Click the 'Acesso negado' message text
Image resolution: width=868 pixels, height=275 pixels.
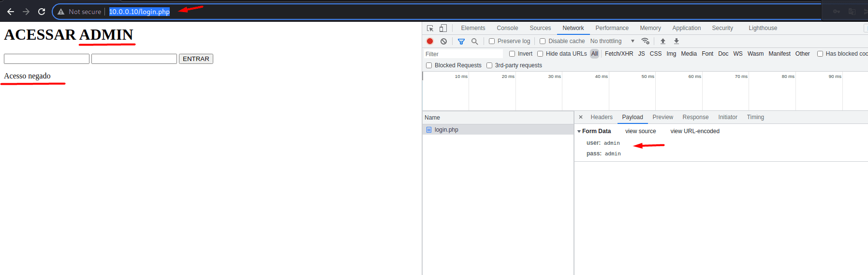[x=27, y=76]
